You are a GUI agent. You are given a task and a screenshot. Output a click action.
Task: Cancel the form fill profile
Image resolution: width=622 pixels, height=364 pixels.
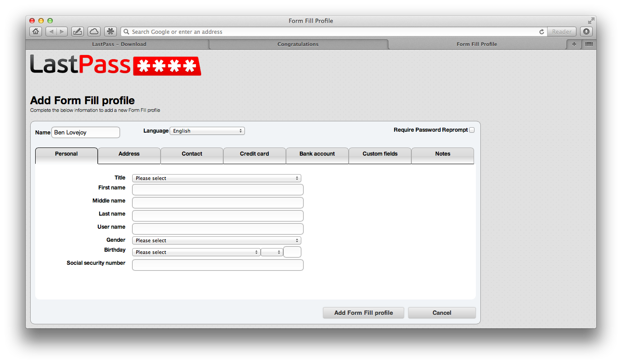point(442,313)
